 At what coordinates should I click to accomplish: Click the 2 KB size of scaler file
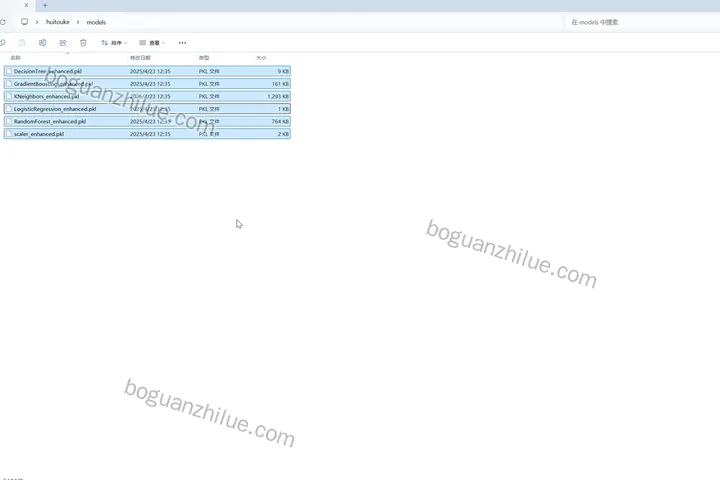(283, 134)
